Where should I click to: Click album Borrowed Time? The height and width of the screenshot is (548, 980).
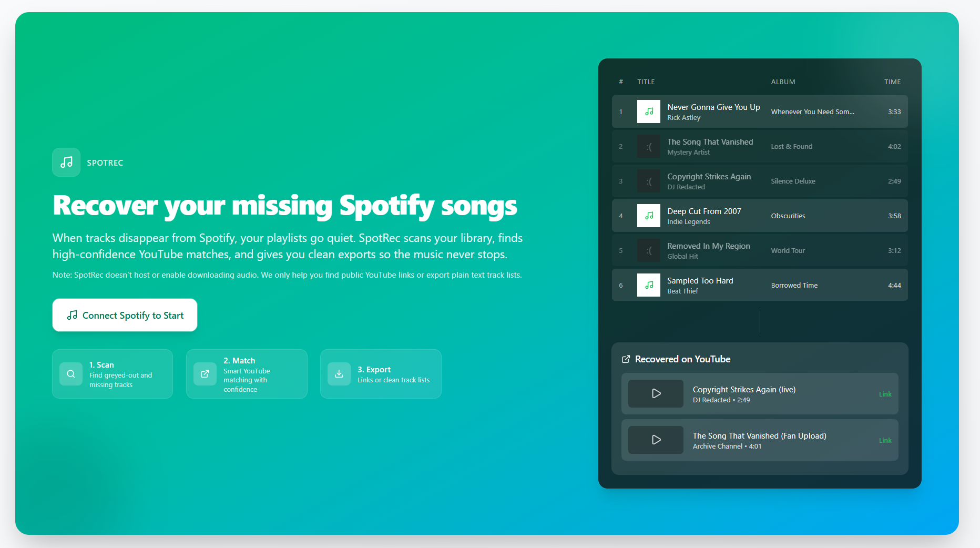click(x=794, y=285)
